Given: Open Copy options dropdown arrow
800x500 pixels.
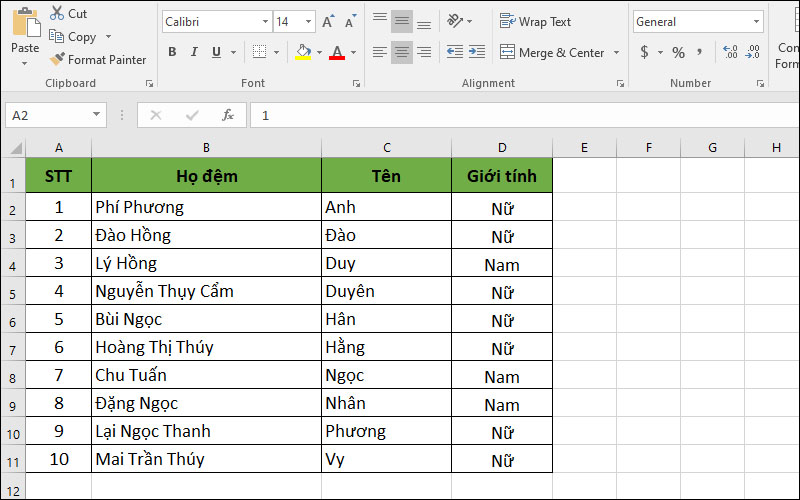Looking at the screenshot, I should 108,37.
